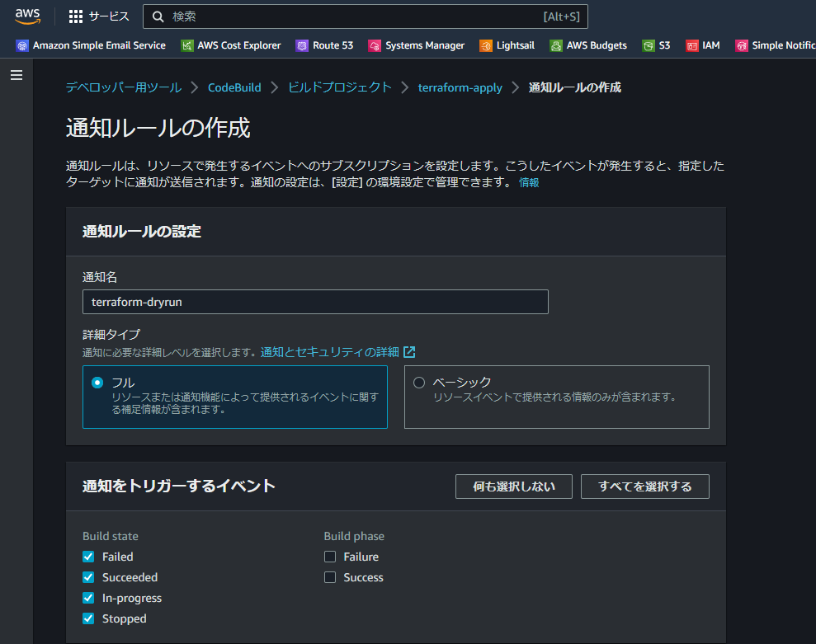Image resolution: width=816 pixels, height=644 pixels.
Task: Click the AWS logo home icon
Action: pos(28,16)
